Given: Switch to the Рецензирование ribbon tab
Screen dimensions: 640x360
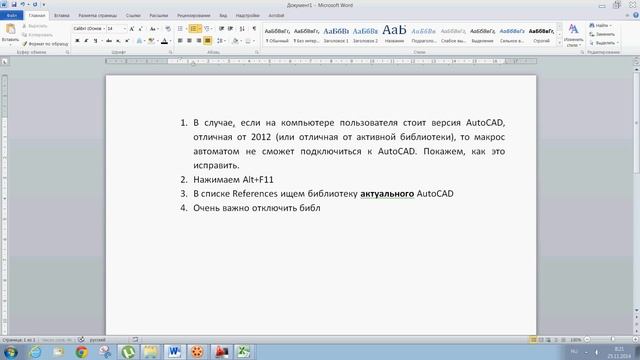Looking at the screenshot, I should point(193,16).
